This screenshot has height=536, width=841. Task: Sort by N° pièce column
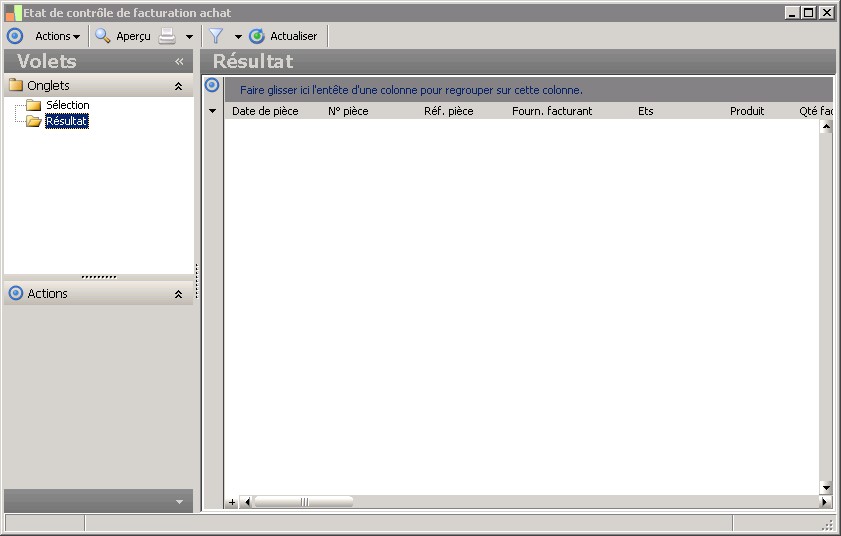click(x=348, y=111)
